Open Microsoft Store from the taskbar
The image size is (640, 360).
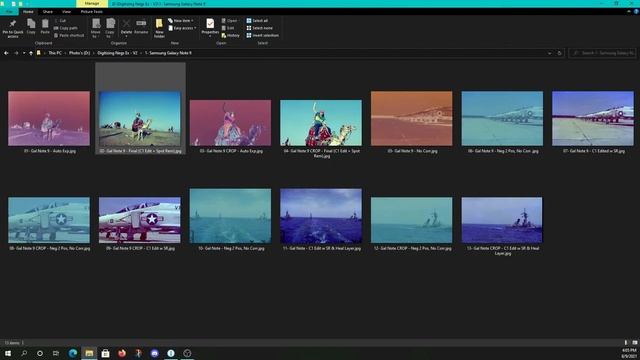(x=105, y=353)
